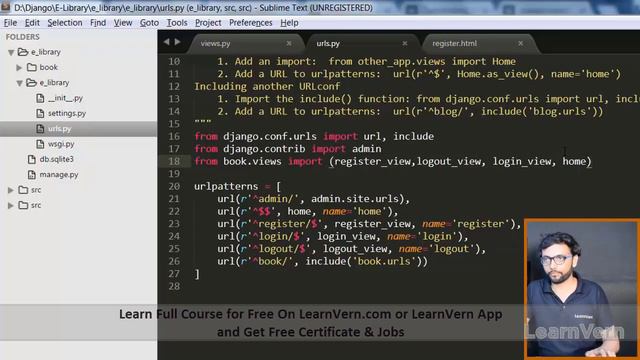Click the FOLDERS sidebar heading
The image size is (640, 360).
pyautogui.click(x=23, y=37)
